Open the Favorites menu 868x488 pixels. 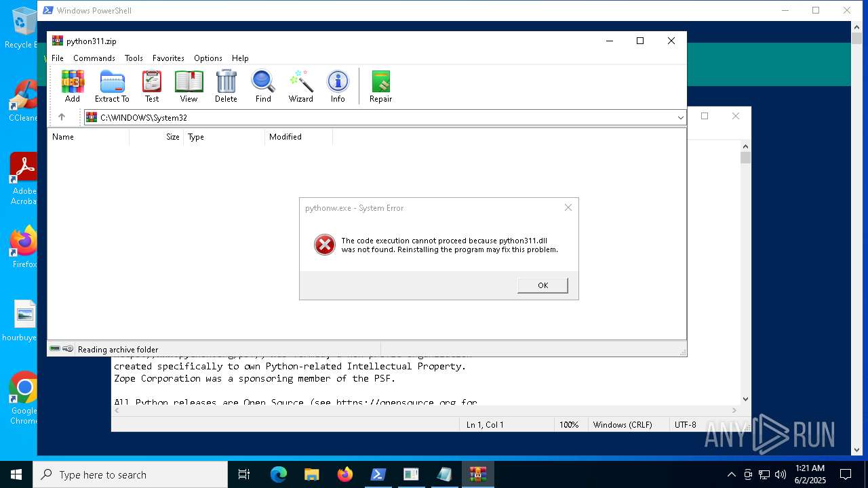pyautogui.click(x=168, y=58)
